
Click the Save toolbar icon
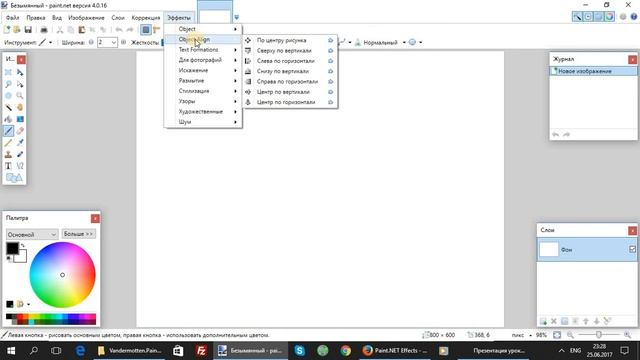[28, 29]
